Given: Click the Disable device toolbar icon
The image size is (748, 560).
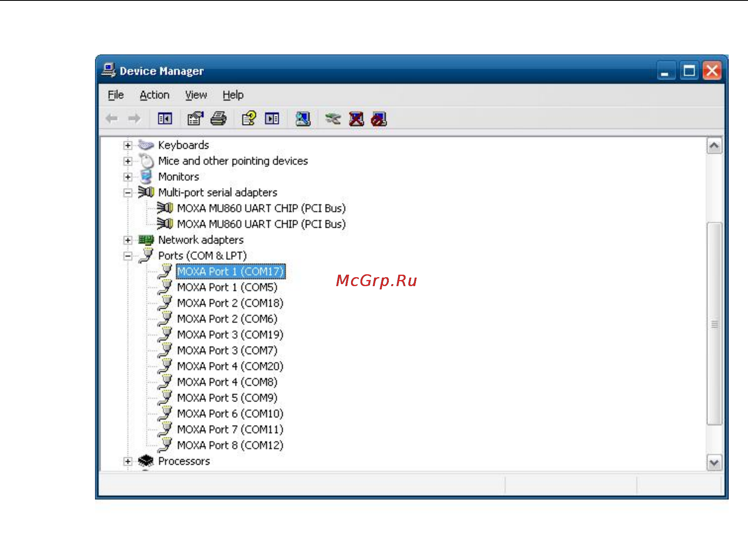Looking at the screenshot, I should [x=379, y=119].
